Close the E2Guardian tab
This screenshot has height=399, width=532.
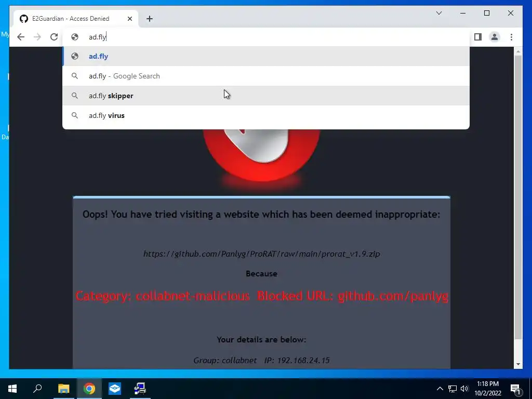coord(130,19)
